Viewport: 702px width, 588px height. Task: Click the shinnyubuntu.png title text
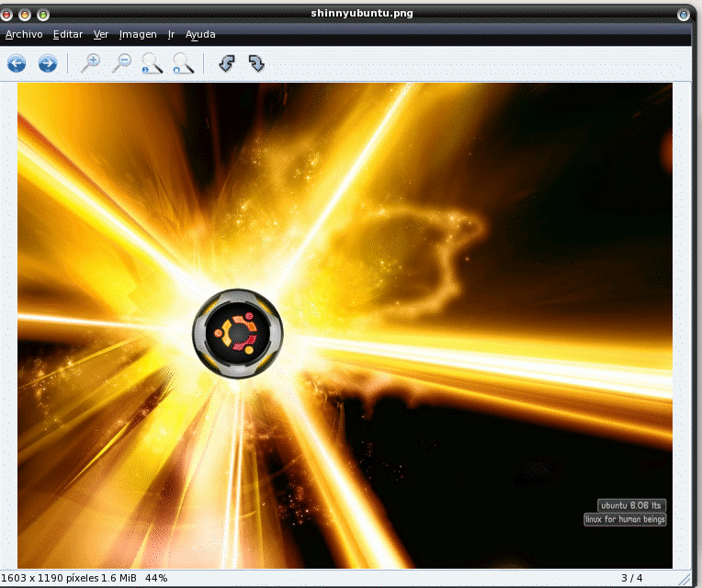(x=362, y=14)
